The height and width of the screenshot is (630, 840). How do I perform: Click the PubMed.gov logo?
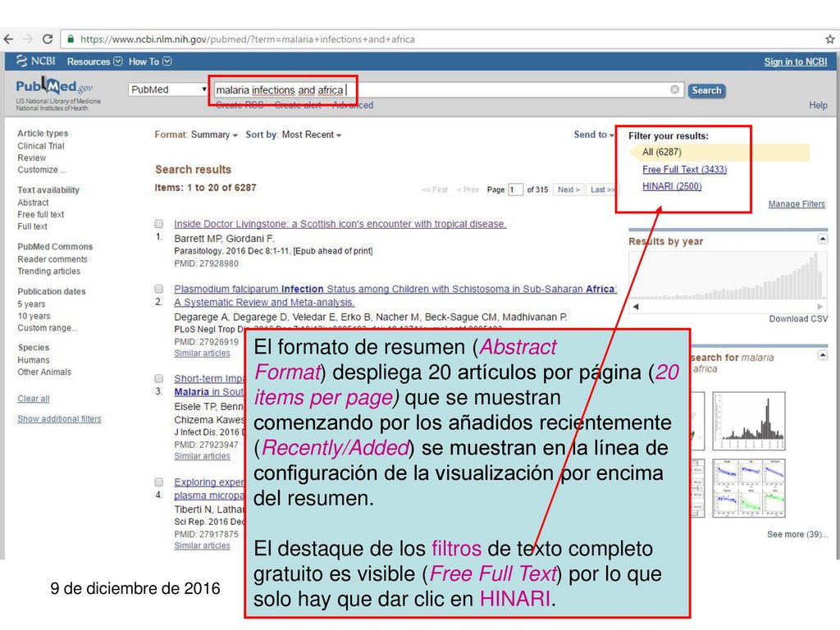pos(54,86)
